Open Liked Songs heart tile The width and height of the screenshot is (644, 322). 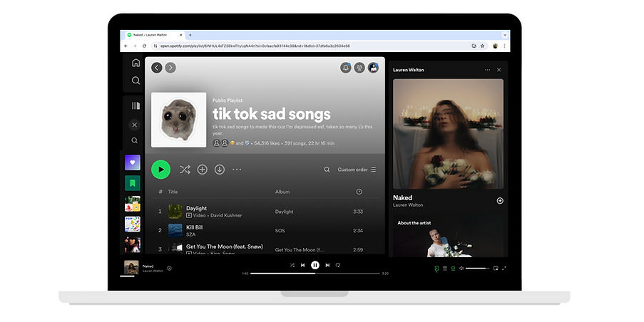click(x=132, y=162)
